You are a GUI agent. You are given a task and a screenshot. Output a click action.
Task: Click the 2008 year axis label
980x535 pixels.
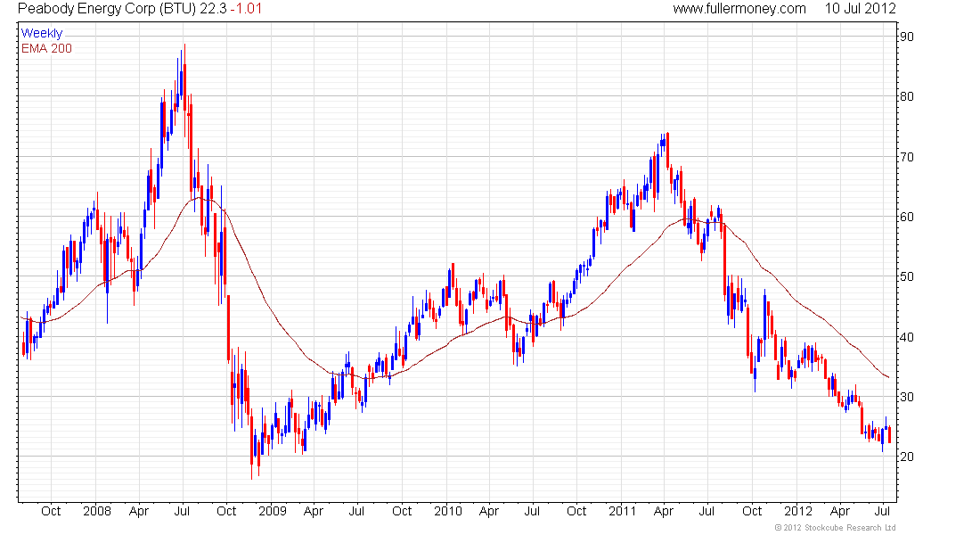(x=97, y=511)
